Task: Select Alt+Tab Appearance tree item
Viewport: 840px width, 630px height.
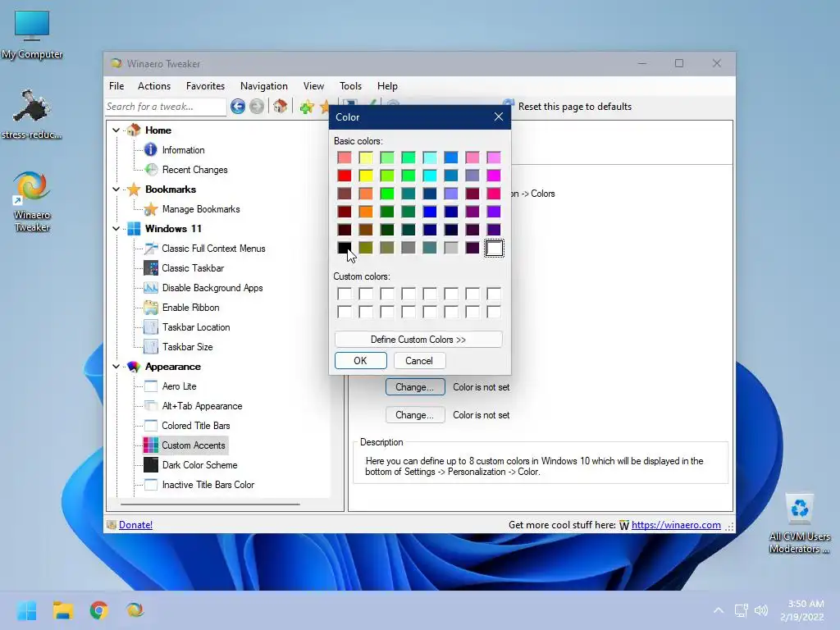Action: click(202, 406)
